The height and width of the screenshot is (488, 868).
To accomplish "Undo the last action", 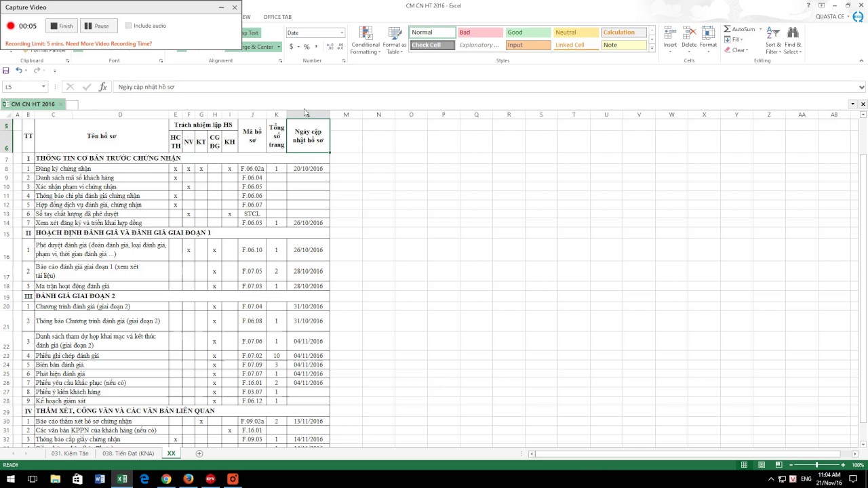I will [x=19, y=70].
